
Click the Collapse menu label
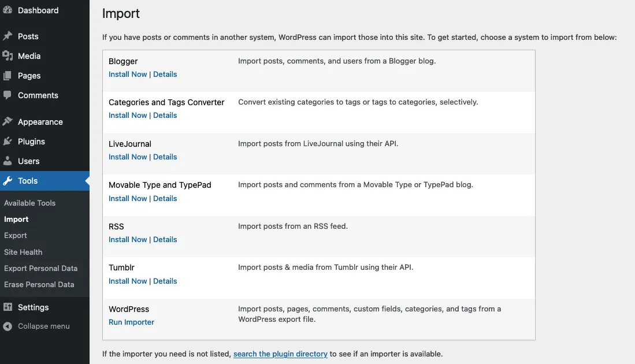[44, 326]
